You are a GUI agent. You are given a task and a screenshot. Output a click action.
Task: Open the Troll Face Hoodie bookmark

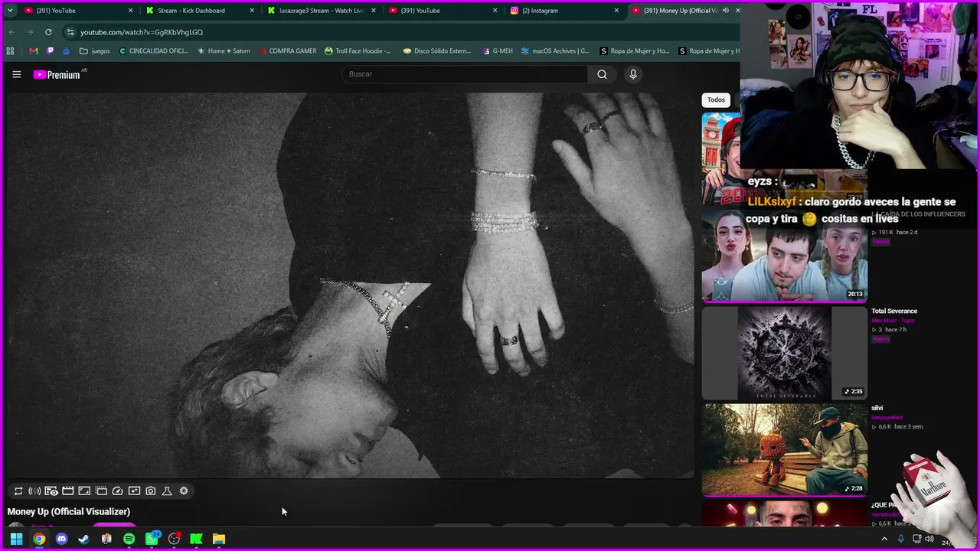click(x=358, y=51)
